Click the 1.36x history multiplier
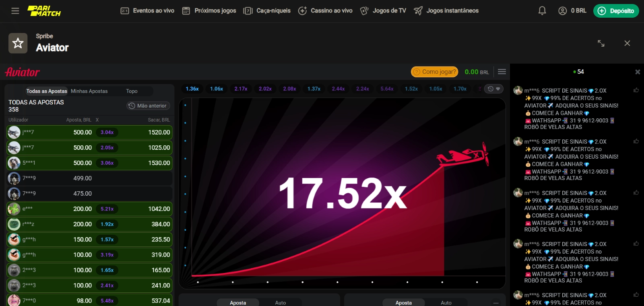The width and height of the screenshot is (644, 306). click(192, 89)
